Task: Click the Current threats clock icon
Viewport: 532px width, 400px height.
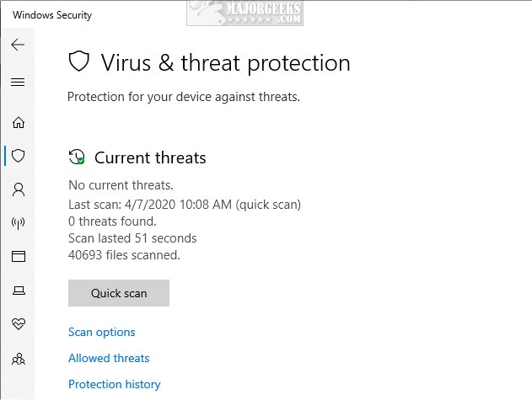Action: click(x=77, y=157)
